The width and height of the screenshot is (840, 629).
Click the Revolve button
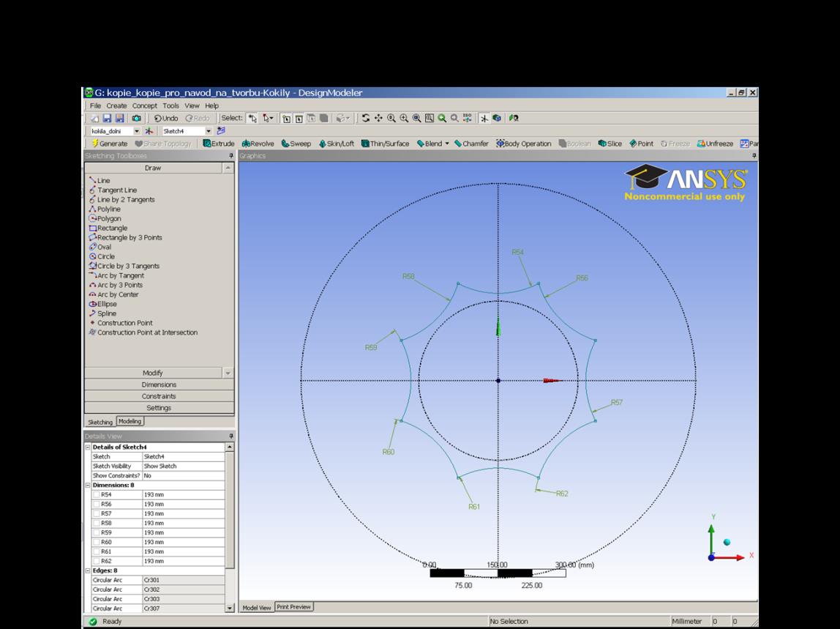pos(258,144)
